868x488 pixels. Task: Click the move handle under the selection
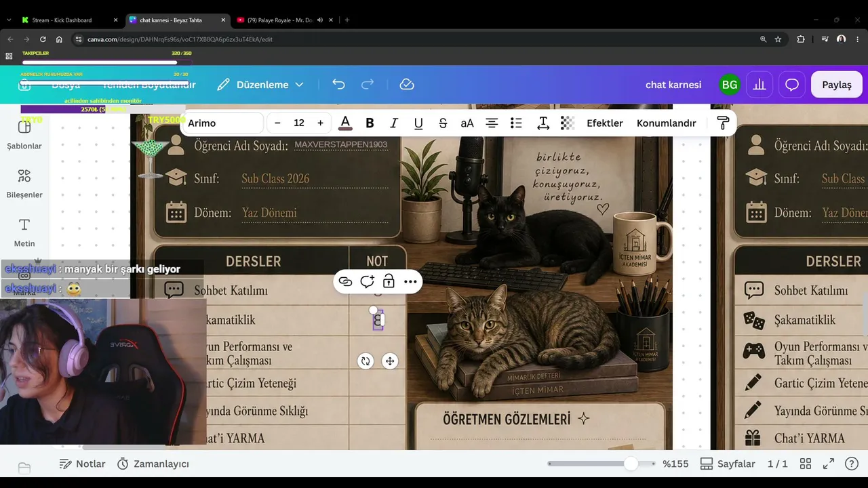pyautogui.click(x=390, y=361)
